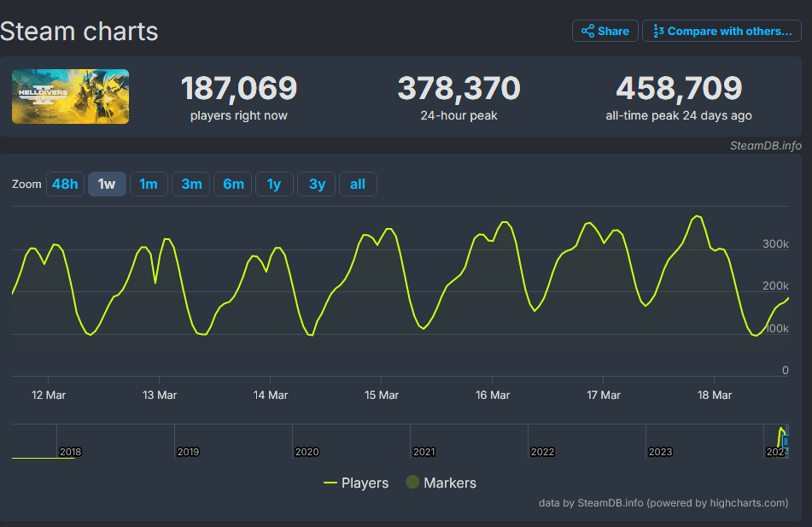Click the 378,370 24-hour peak value
The height and width of the screenshot is (527, 812).
(x=459, y=88)
